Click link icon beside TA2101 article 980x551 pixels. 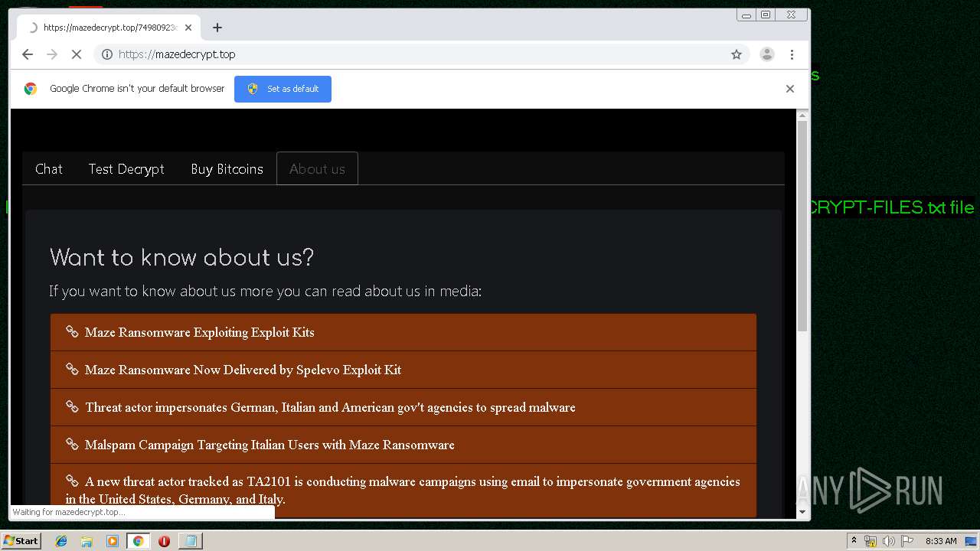(72, 481)
